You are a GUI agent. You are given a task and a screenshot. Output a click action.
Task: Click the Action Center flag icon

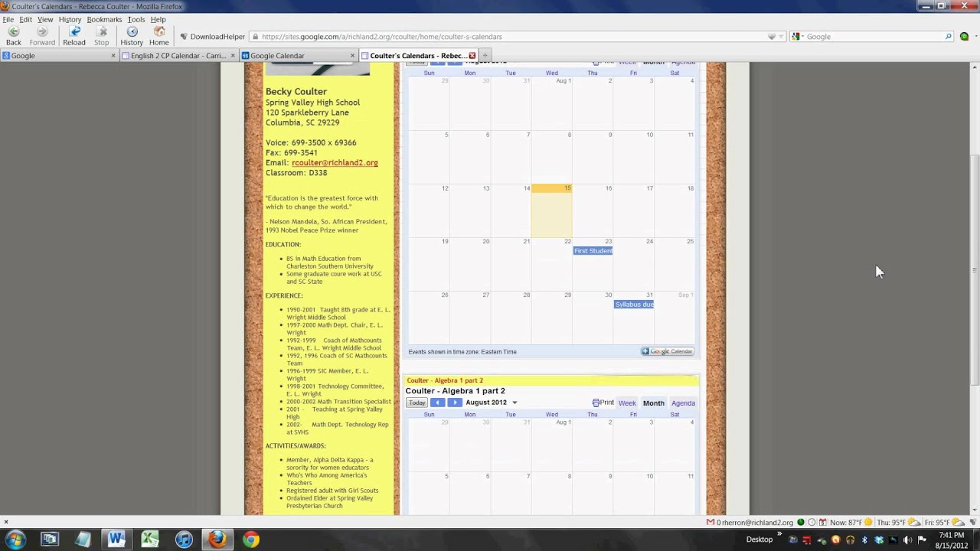[922, 540]
